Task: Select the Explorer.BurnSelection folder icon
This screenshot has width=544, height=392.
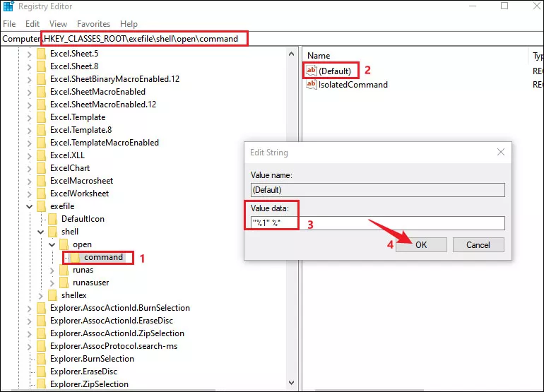Action: coord(41,359)
